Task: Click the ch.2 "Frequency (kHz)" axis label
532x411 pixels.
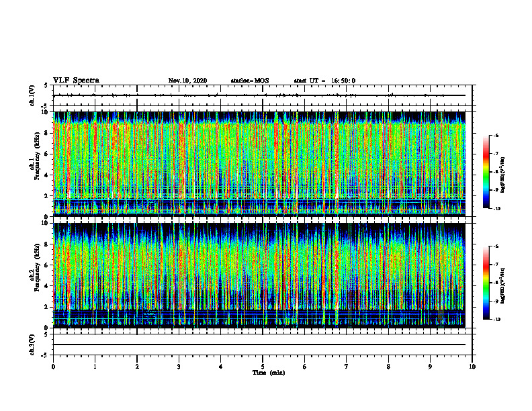Action: [x=37, y=267]
